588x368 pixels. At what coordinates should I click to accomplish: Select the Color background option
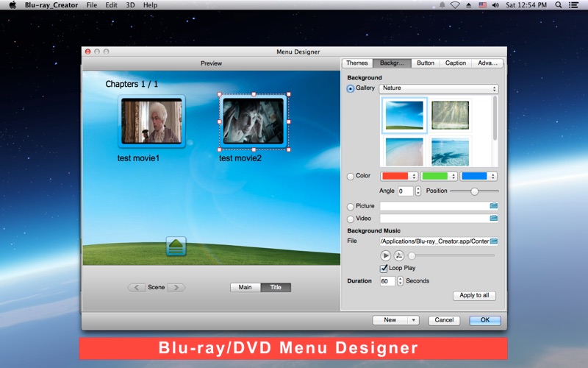(x=351, y=177)
